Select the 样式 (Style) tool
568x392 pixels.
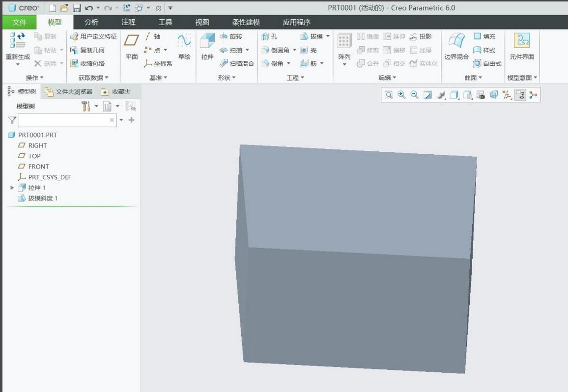484,51
